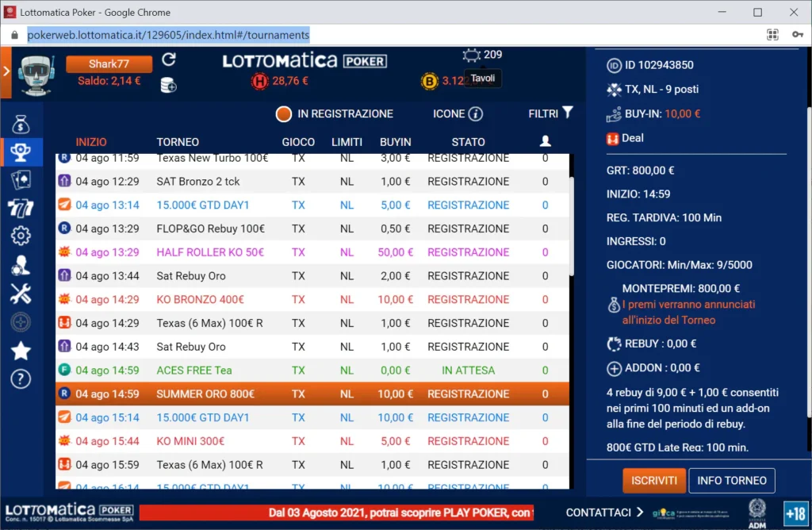Viewport: 812px width, 530px height.
Task: Click Chrome password key icon
Action: click(798, 35)
